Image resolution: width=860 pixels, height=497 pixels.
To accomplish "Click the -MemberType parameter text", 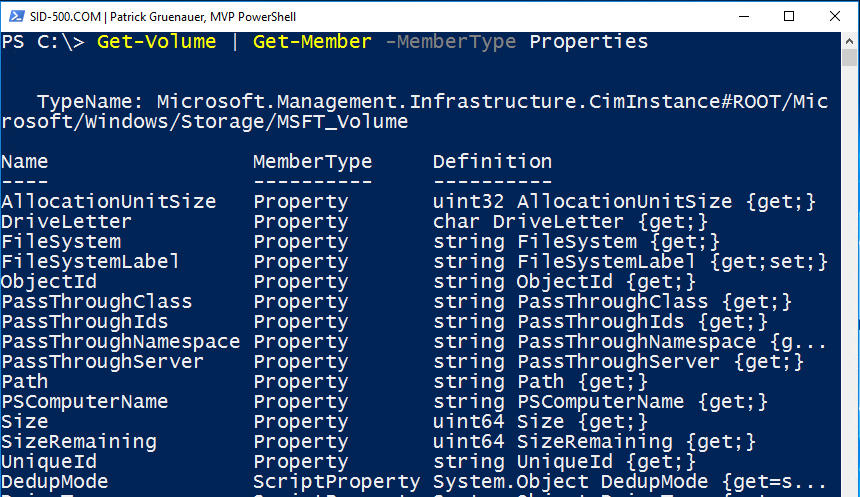I will [450, 42].
